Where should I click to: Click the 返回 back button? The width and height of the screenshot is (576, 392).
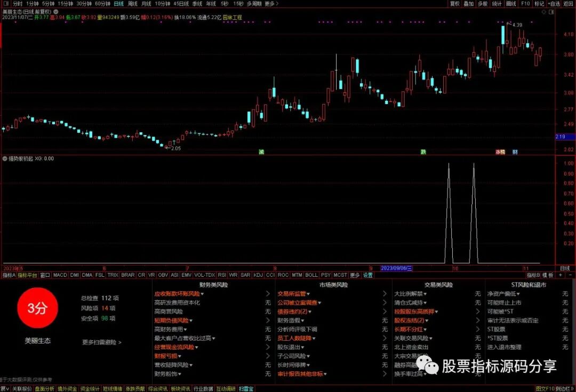click(569, 4)
